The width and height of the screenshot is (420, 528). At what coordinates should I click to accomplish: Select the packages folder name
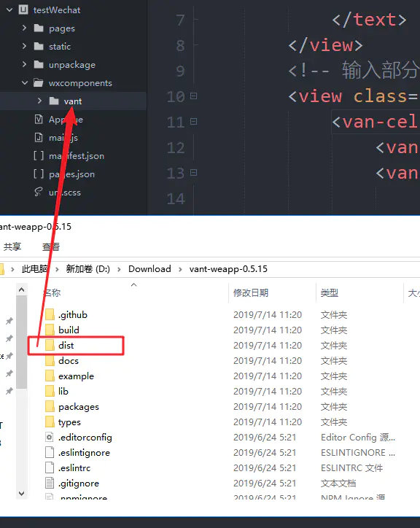coord(79,407)
